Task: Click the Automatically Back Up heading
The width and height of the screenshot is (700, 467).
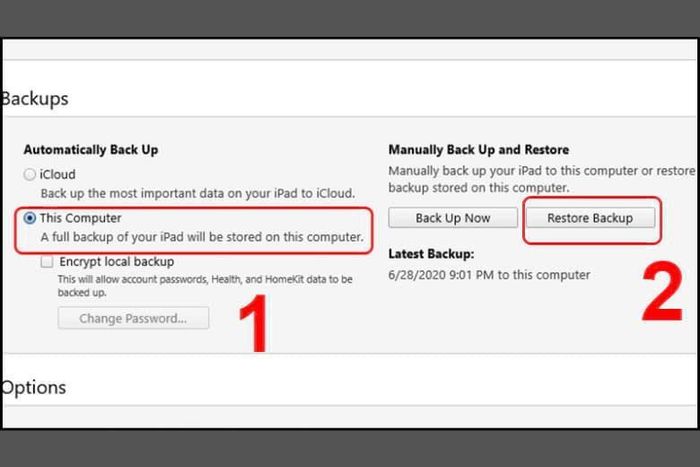Action: (91, 150)
